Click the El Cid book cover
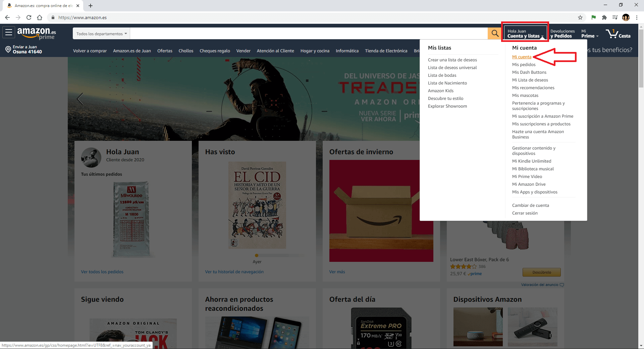 coord(257,205)
